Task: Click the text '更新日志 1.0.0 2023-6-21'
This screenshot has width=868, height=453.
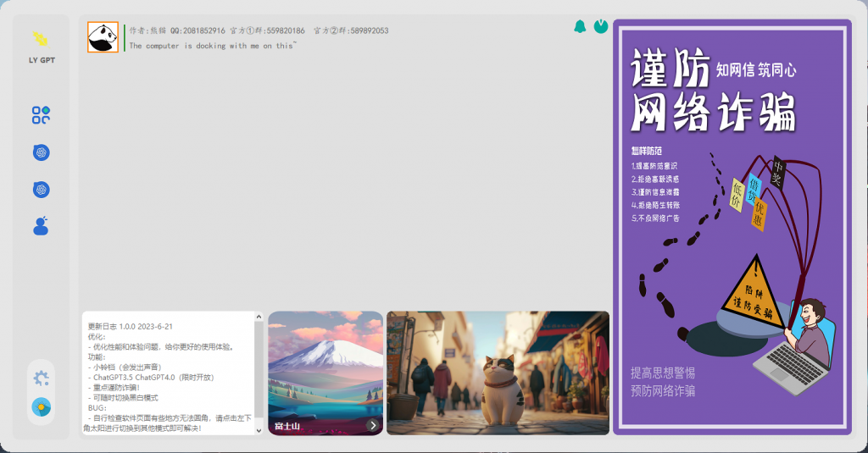Action: (x=130, y=326)
